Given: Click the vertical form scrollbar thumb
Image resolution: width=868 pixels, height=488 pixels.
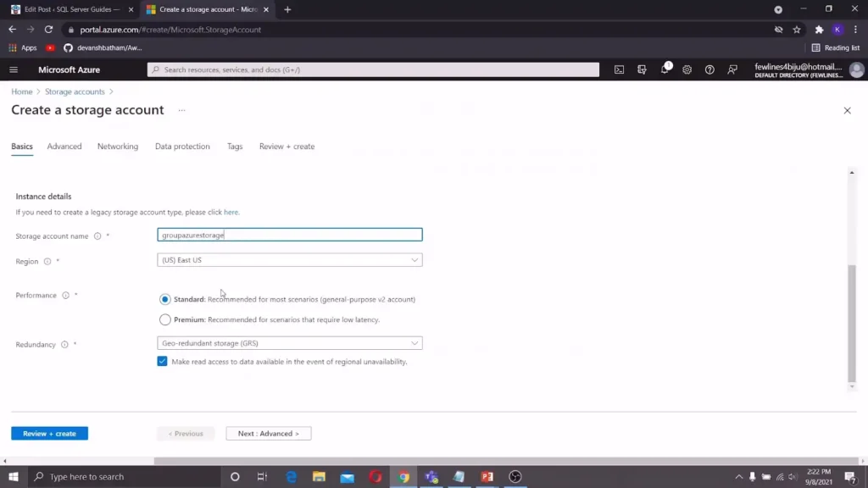Looking at the screenshot, I should click(851, 323).
